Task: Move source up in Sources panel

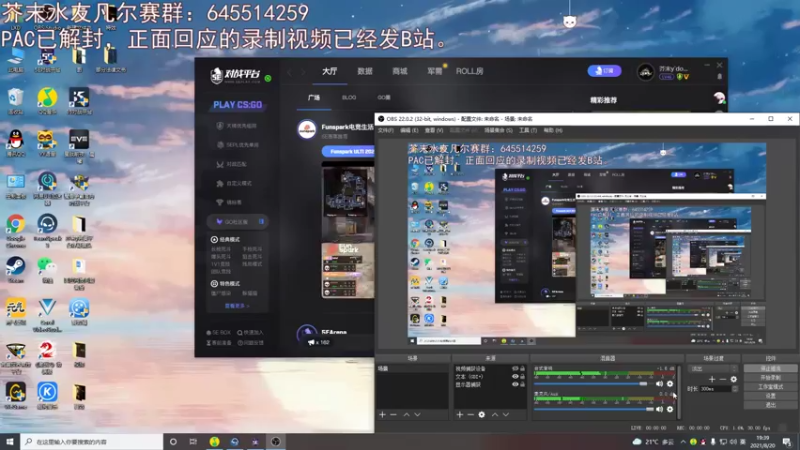Action: point(495,415)
